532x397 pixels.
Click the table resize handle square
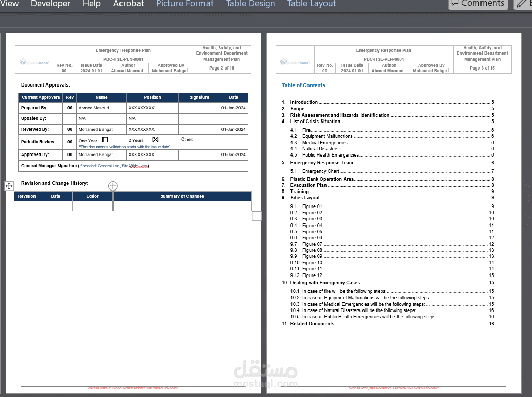pyautogui.click(x=256, y=216)
